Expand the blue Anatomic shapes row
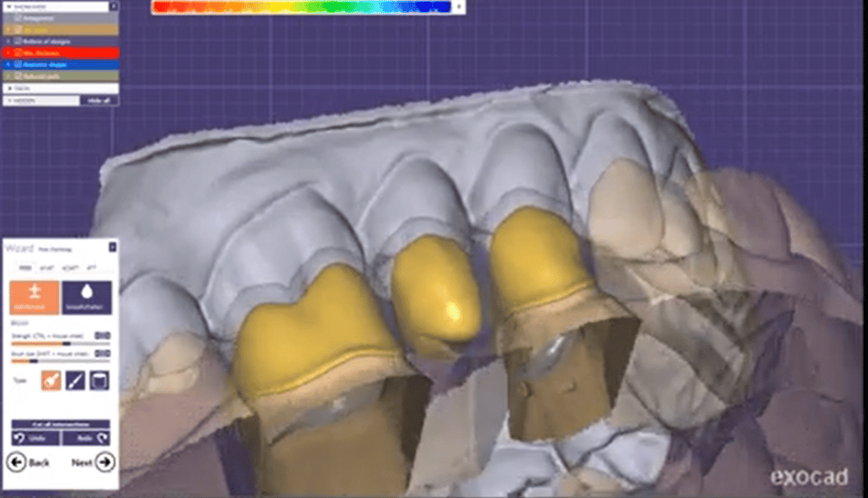This screenshot has width=868, height=498. [x=8, y=64]
